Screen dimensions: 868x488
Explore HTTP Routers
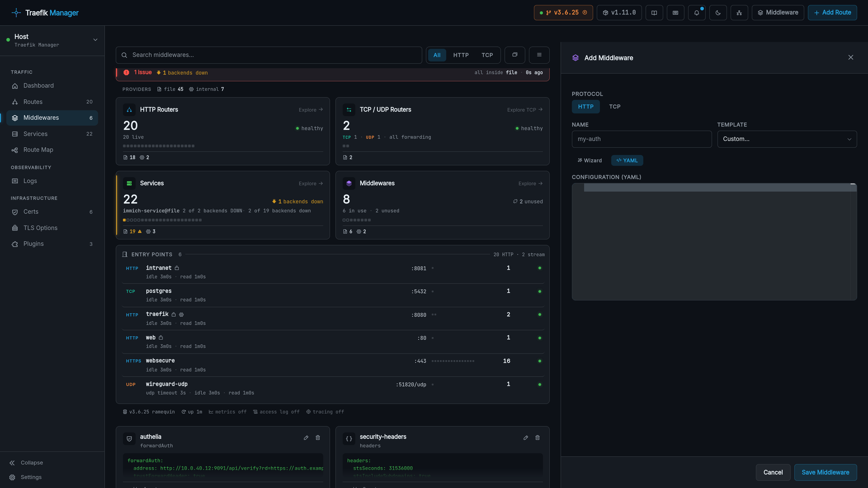pyautogui.click(x=311, y=110)
